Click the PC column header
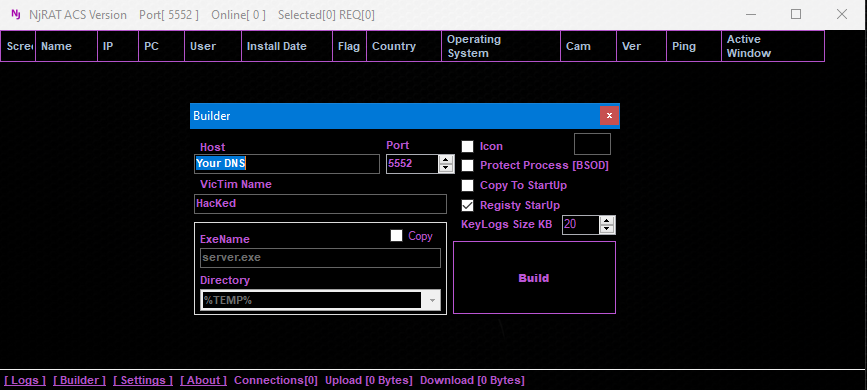The width and height of the screenshot is (867, 390). coord(161,46)
